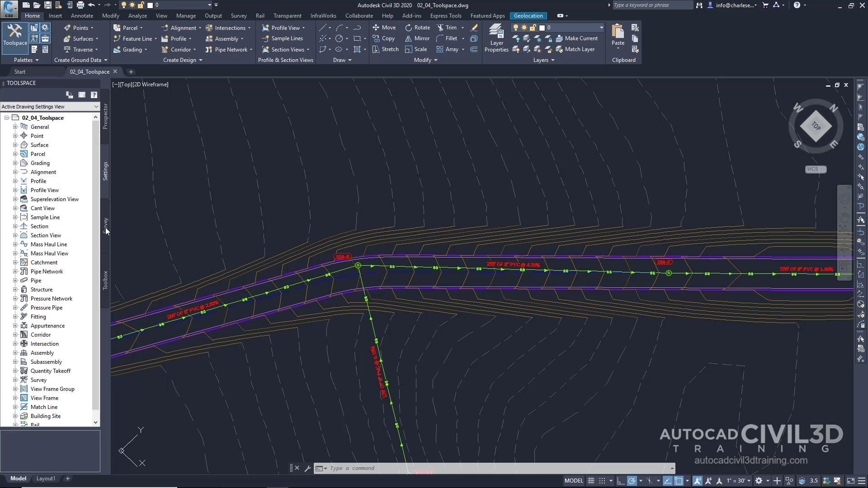Select the Rotate tool
The height and width of the screenshot is (488, 868).
pyautogui.click(x=417, y=28)
